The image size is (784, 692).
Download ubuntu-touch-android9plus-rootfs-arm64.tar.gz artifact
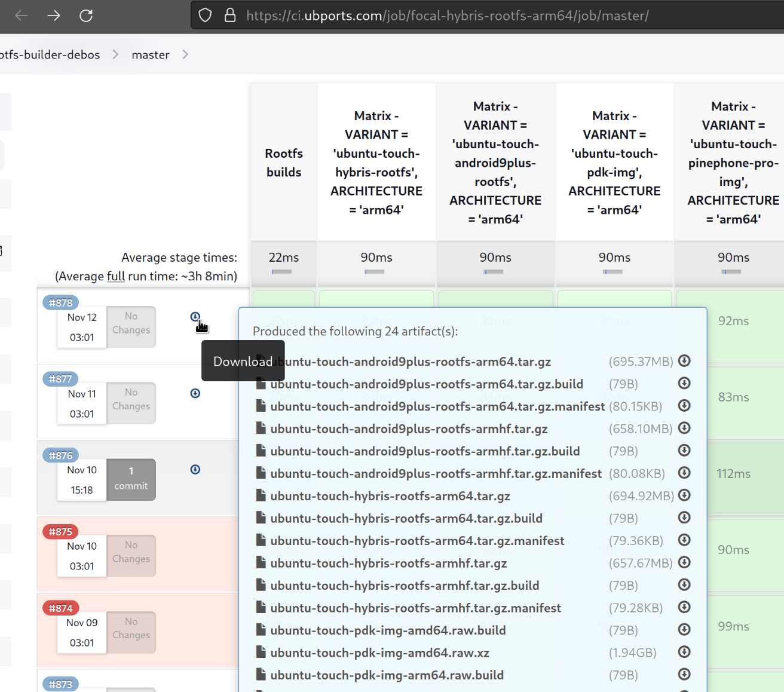point(685,361)
